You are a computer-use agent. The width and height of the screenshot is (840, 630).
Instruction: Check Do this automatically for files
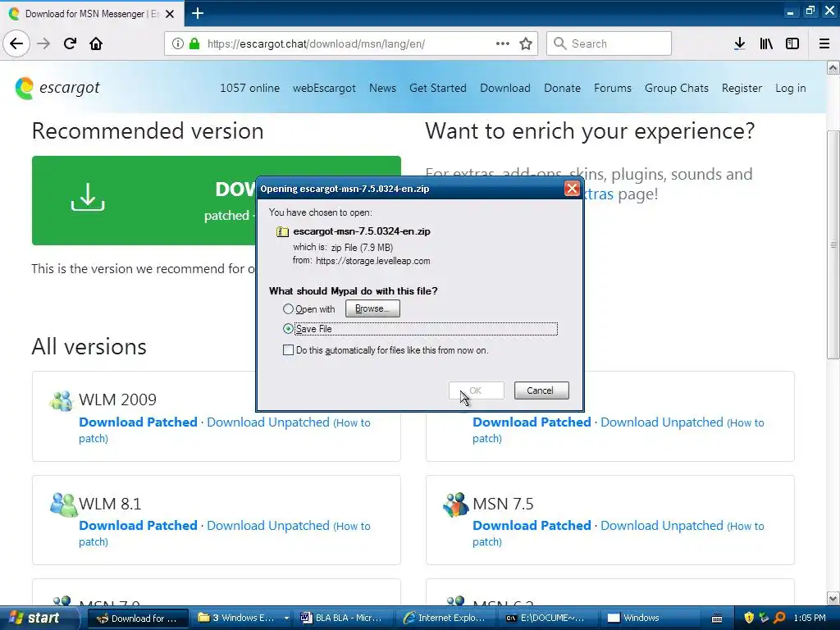click(x=288, y=350)
